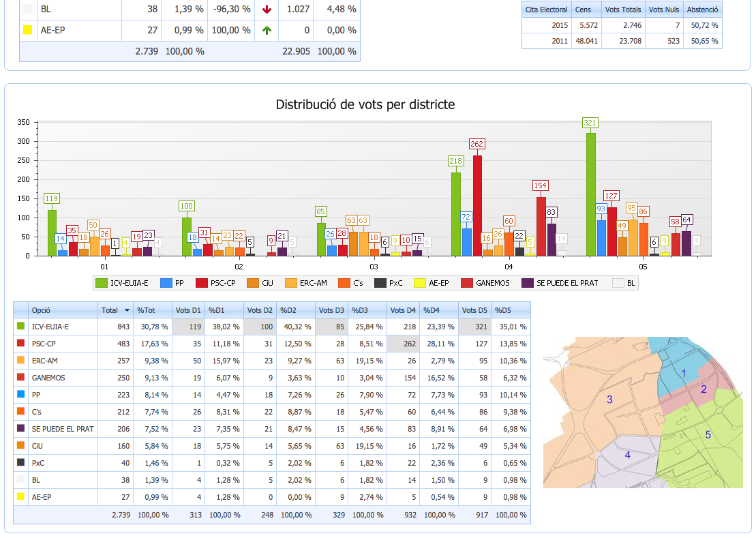Screen dimensions: 756x538
Task: Click the green ICV-EUIA-E legend square
Action: 102,282
